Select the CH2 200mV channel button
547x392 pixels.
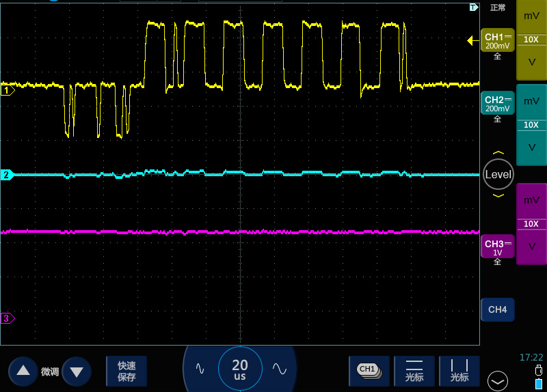[498, 103]
